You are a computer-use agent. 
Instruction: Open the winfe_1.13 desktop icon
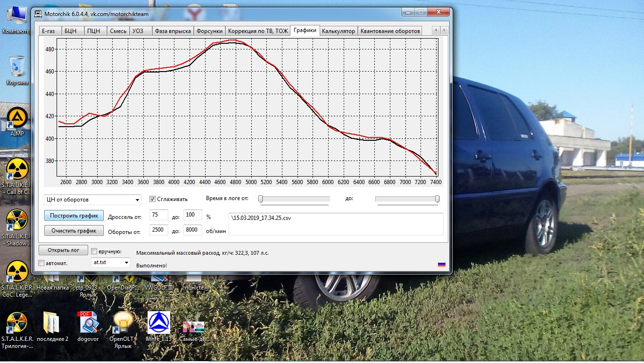point(159,326)
